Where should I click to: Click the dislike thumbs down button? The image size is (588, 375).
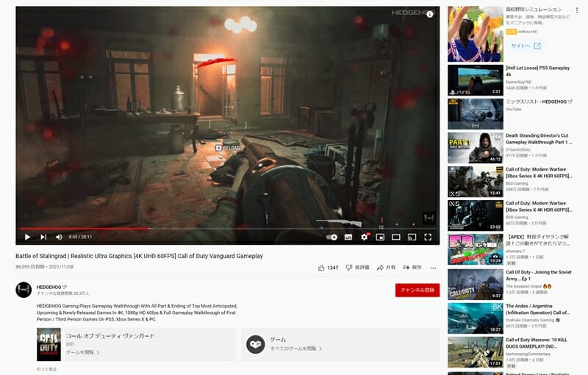358,268
